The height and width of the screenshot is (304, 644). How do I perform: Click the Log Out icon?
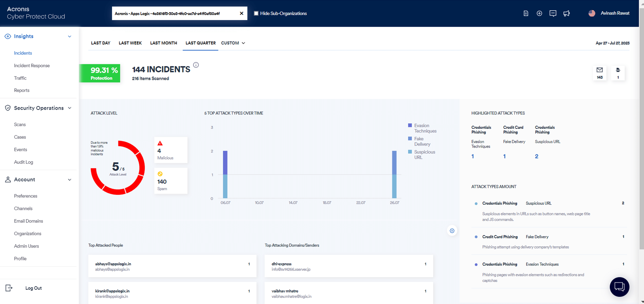9,288
